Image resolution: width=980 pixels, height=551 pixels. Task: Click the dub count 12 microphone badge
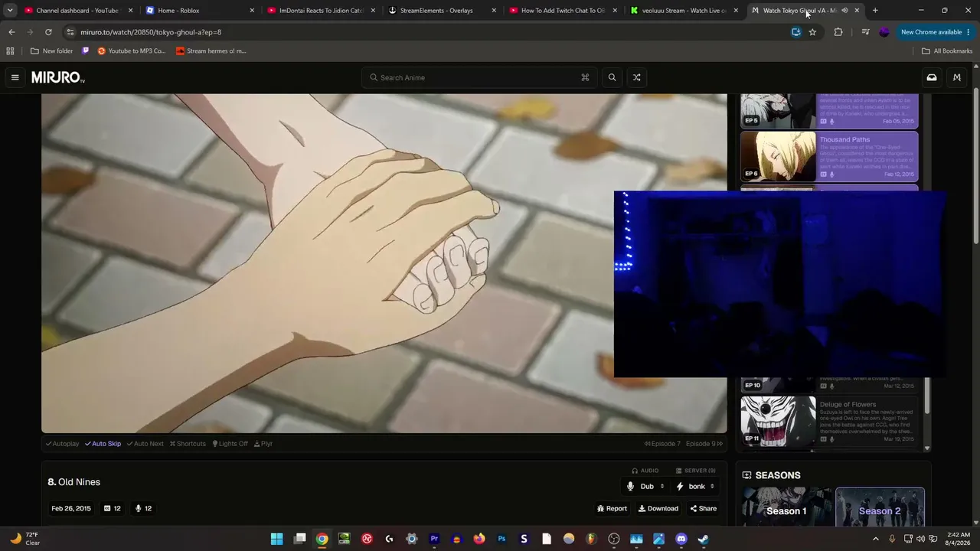pyautogui.click(x=143, y=508)
